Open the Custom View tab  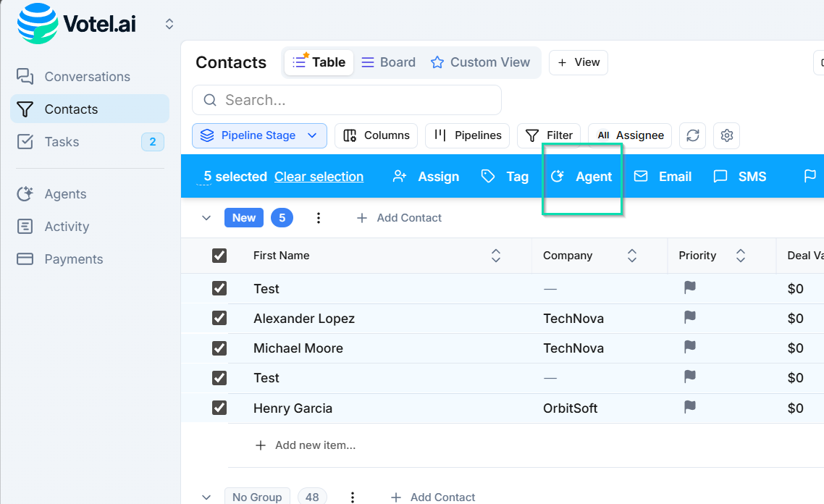pos(481,62)
